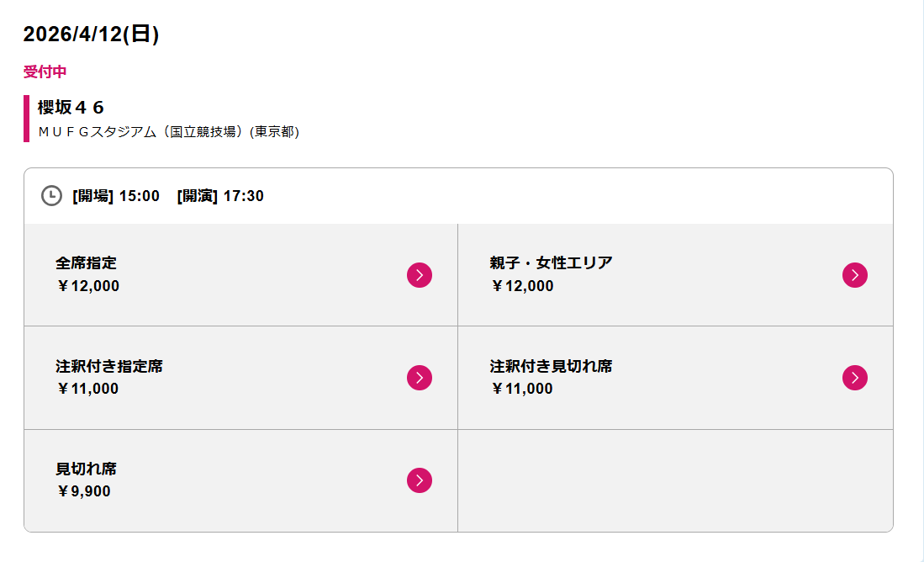Click the 櫻坂46 event title
Viewport: 924px width, 562px height.
tap(71, 108)
